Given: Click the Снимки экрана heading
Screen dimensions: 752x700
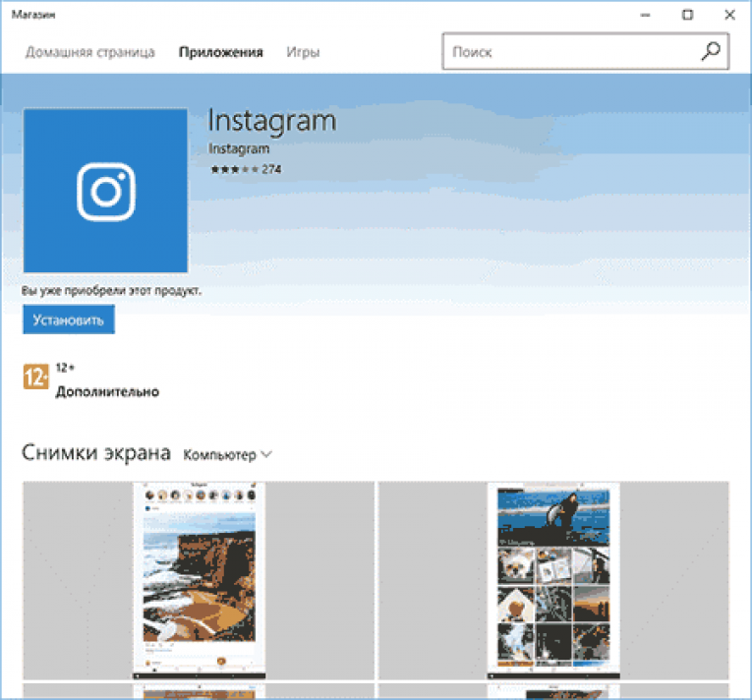Looking at the screenshot, I should click(x=96, y=452).
